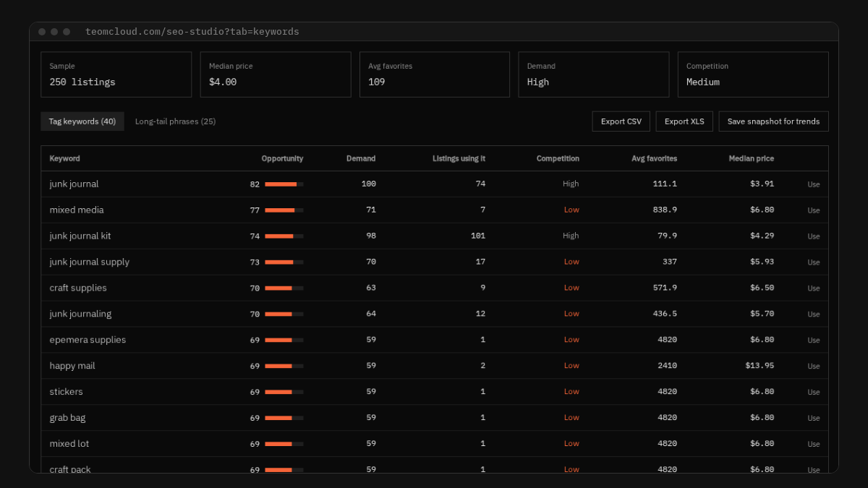Click keyword 'craft supplies'
Viewport: 868px width, 488px height.
78,288
